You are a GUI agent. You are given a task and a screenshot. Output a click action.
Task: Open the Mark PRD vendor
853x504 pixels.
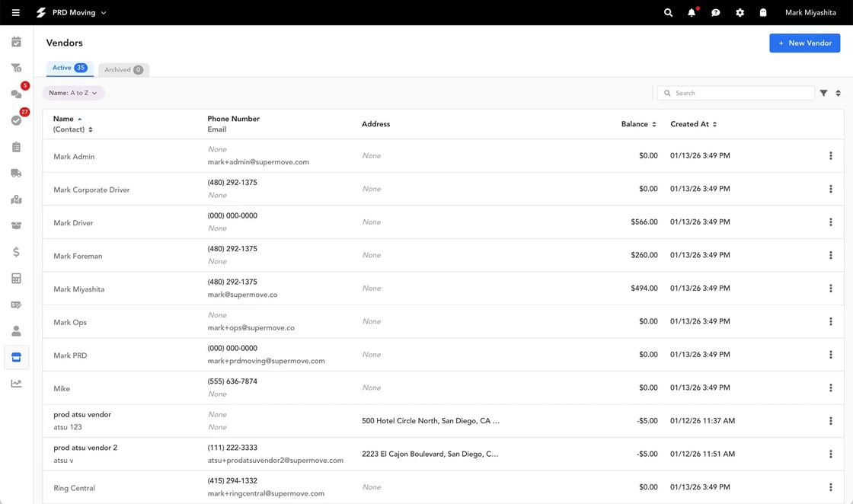coord(70,356)
